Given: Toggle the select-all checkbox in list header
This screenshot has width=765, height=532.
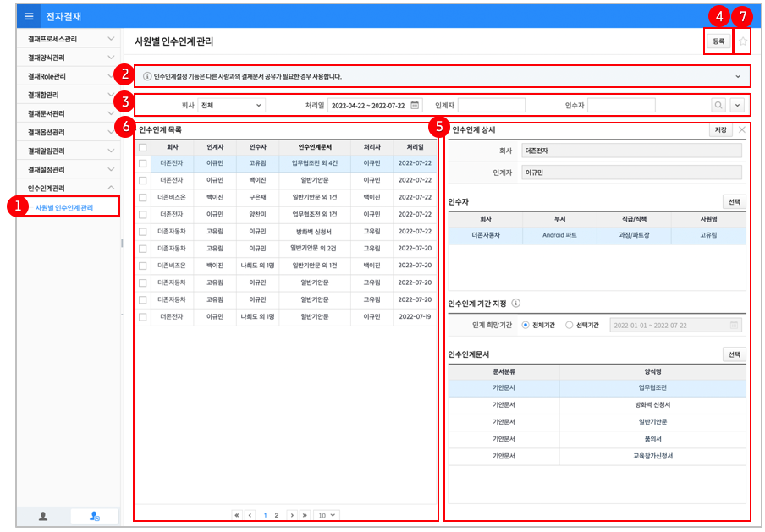Looking at the screenshot, I should tap(142, 147).
